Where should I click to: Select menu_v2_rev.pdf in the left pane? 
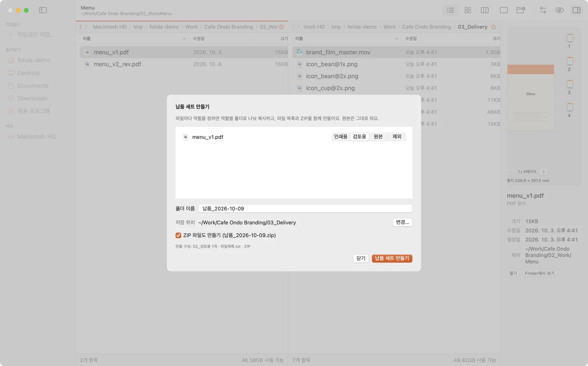[x=184, y=64]
